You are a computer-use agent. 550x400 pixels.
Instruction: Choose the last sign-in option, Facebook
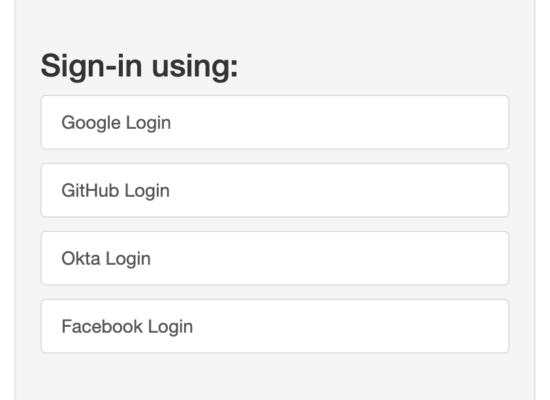[x=275, y=326]
